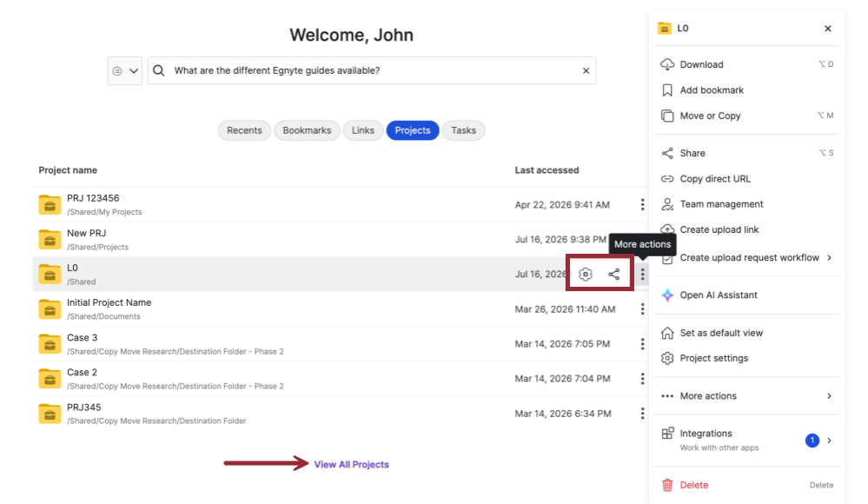
Task: Open more actions for PRJ345
Action: (642, 414)
